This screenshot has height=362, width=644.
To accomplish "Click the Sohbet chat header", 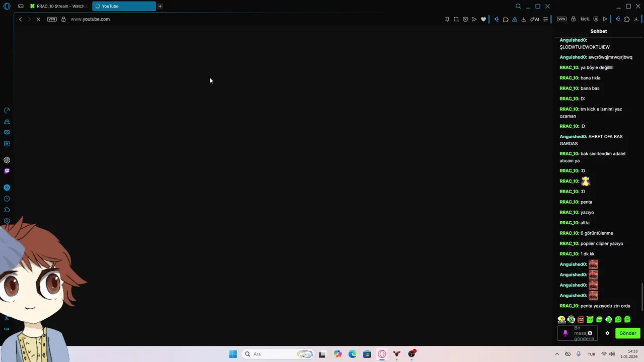I will pos(599,31).
